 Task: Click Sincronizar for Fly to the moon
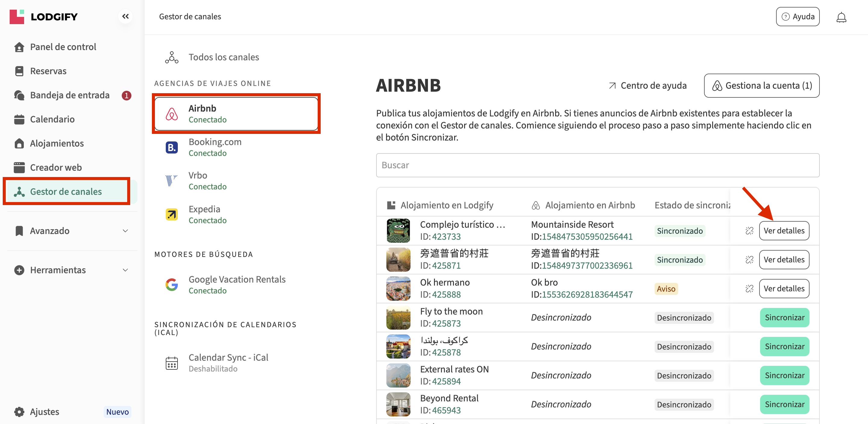point(784,318)
